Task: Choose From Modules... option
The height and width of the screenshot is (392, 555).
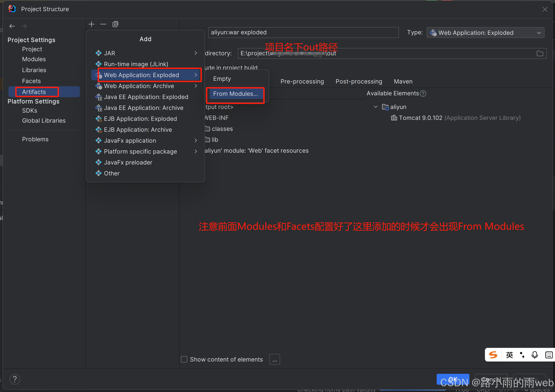Action: pyautogui.click(x=236, y=94)
